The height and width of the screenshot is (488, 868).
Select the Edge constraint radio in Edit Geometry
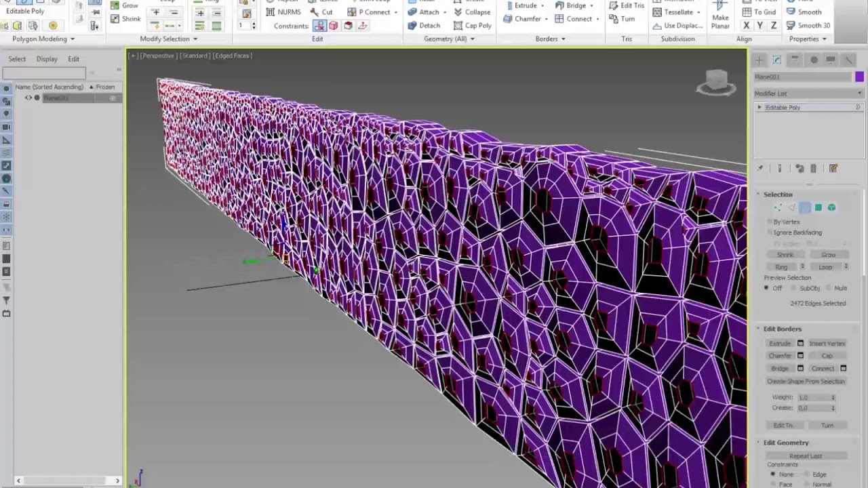(806, 474)
